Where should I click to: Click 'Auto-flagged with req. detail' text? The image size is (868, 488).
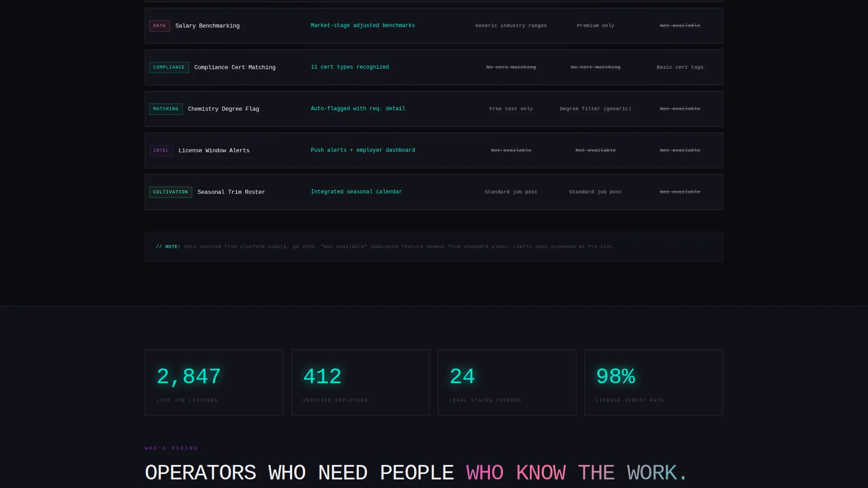(x=358, y=109)
